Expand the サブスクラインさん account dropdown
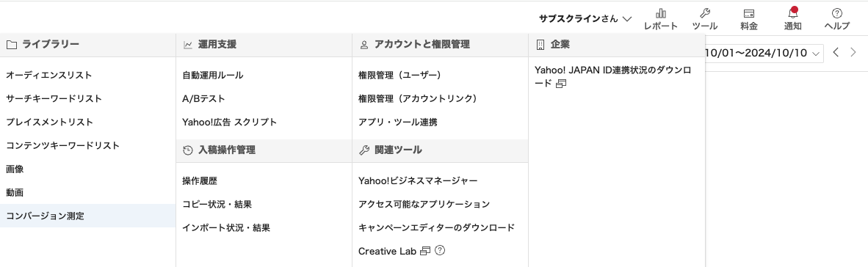Image resolution: width=868 pixels, height=267 pixels. tap(585, 18)
